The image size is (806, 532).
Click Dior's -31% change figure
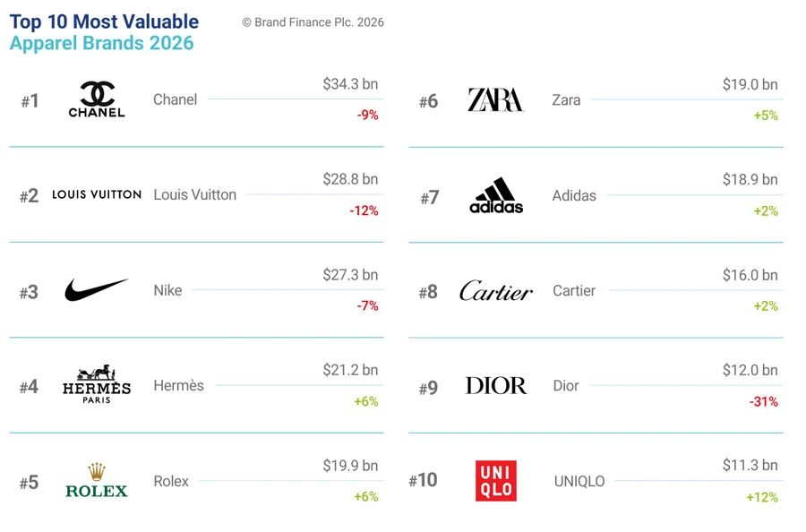763,401
